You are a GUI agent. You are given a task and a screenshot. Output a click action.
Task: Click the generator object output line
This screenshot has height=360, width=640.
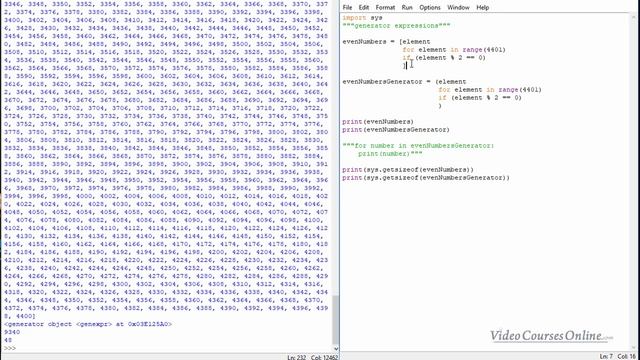coord(88,324)
